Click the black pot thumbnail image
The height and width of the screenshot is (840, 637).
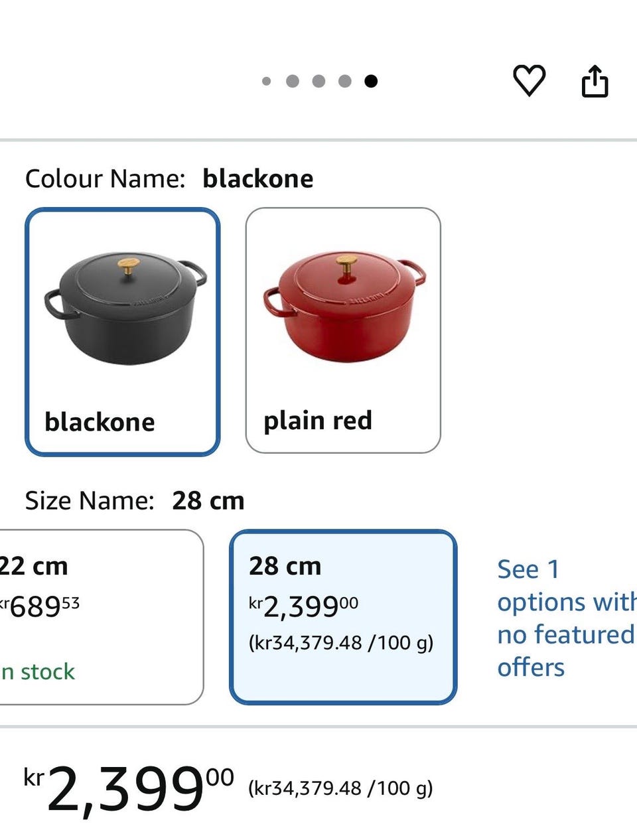point(125,307)
